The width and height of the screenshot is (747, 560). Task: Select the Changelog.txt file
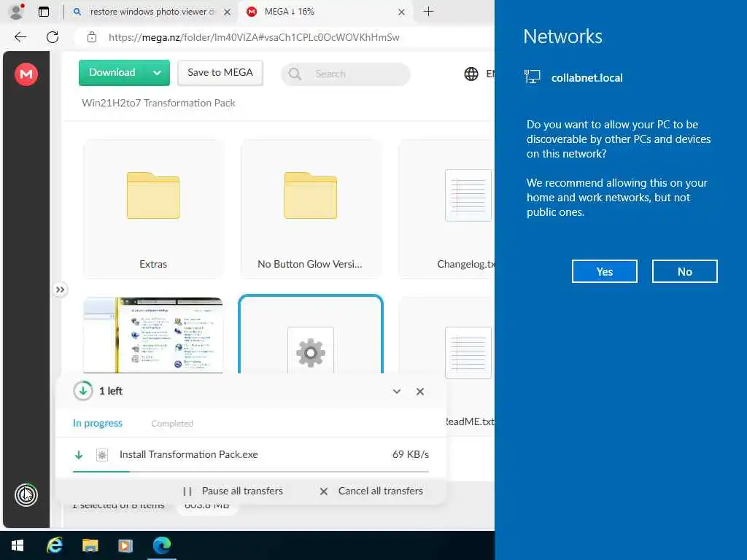pyautogui.click(x=447, y=209)
